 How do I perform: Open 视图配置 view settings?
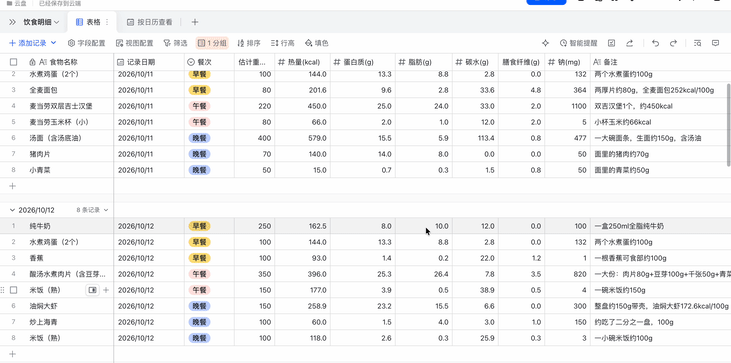pos(135,43)
